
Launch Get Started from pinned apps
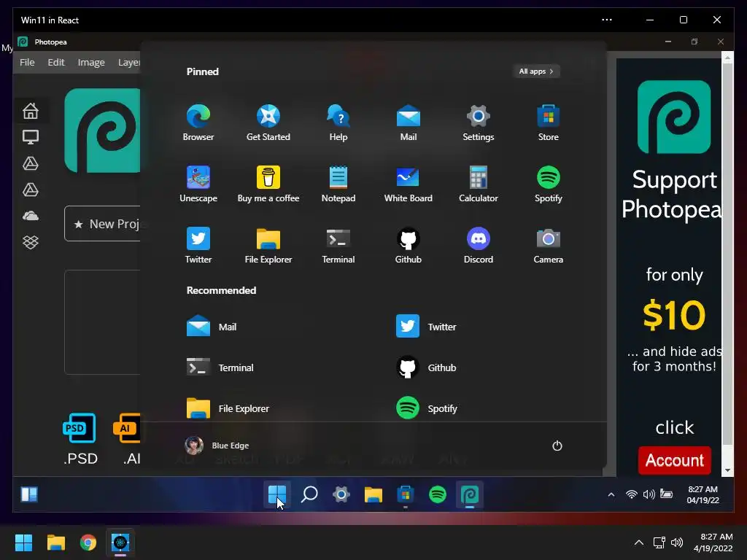click(268, 122)
